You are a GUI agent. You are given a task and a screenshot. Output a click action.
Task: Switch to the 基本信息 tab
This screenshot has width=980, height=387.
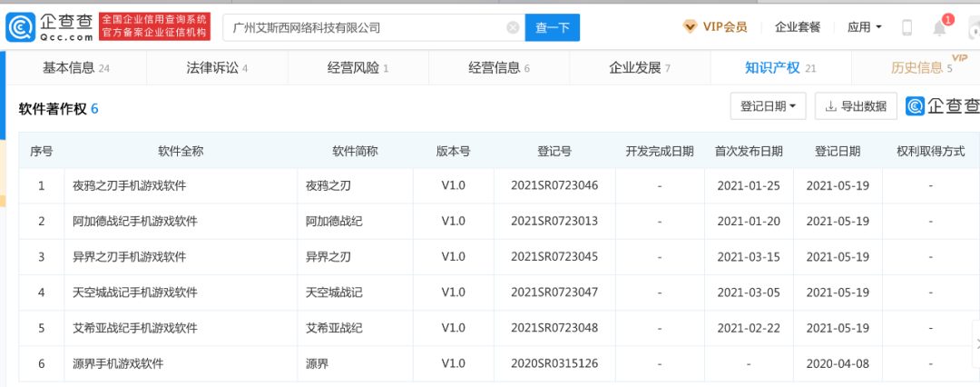[75, 67]
